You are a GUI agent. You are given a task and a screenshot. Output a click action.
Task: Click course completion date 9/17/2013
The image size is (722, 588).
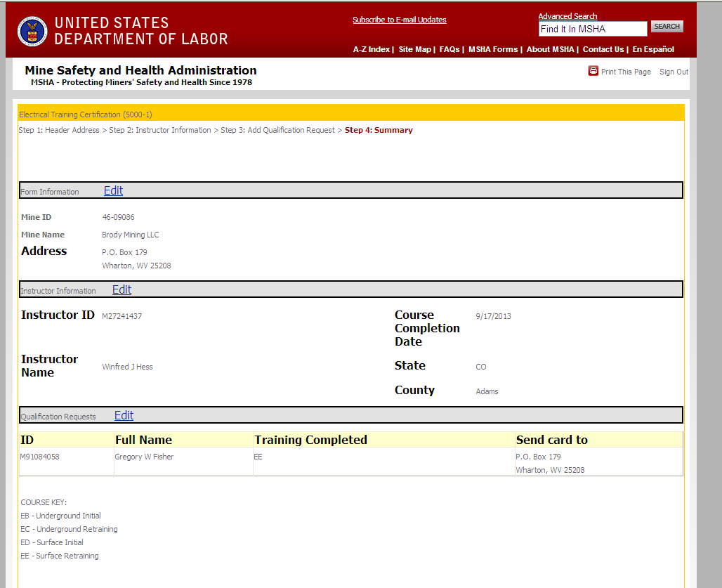click(493, 316)
